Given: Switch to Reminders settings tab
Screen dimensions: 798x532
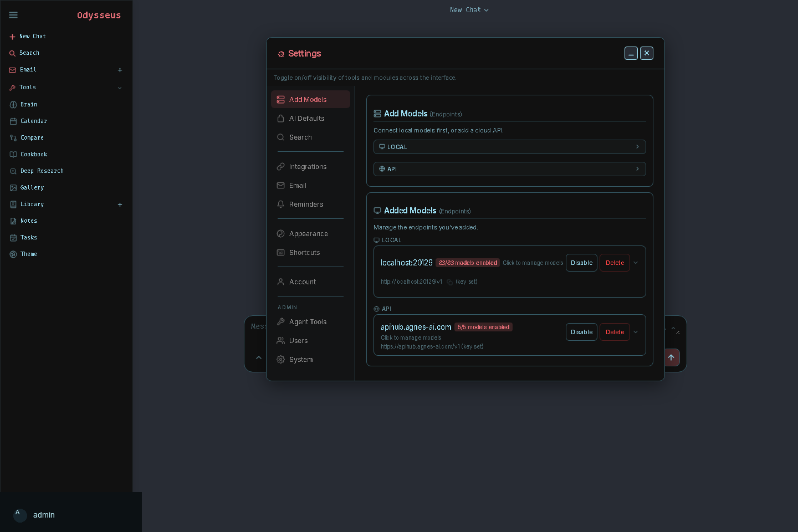Looking at the screenshot, I should pyautogui.click(x=310, y=204).
